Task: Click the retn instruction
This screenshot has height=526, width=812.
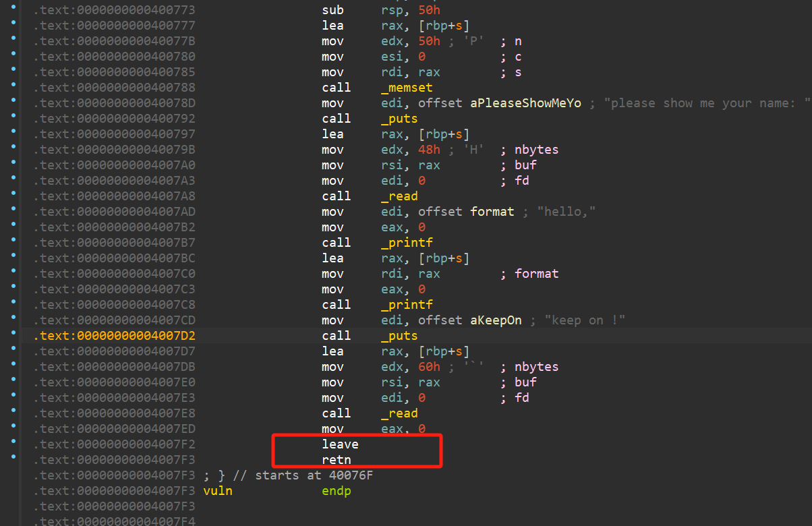Action: pos(336,460)
